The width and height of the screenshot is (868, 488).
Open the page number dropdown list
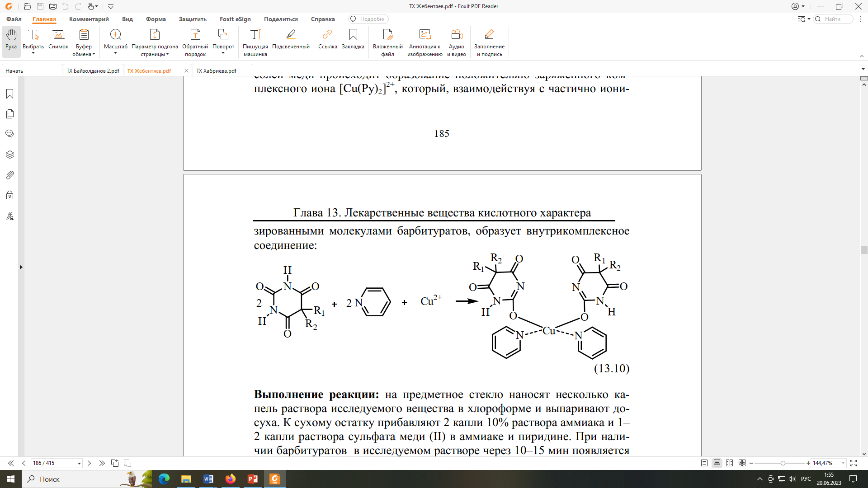[x=79, y=463]
